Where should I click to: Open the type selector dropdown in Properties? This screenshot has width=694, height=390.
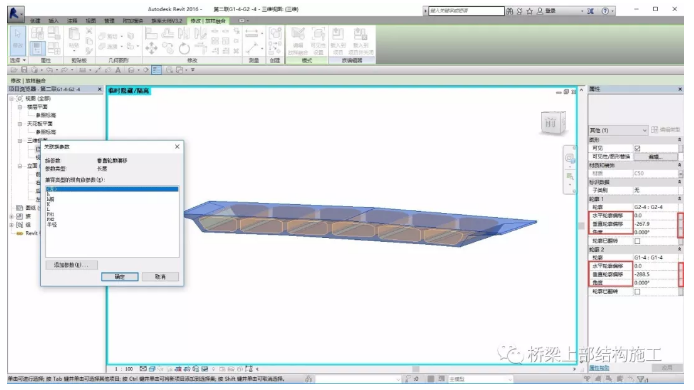[x=618, y=130]
